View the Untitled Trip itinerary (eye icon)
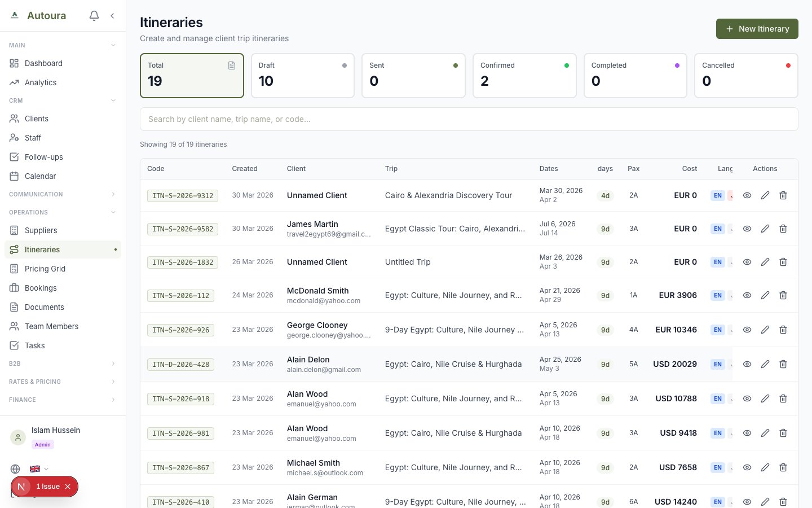The height and width of the screenshot is (508, 812). coord(747,262)
